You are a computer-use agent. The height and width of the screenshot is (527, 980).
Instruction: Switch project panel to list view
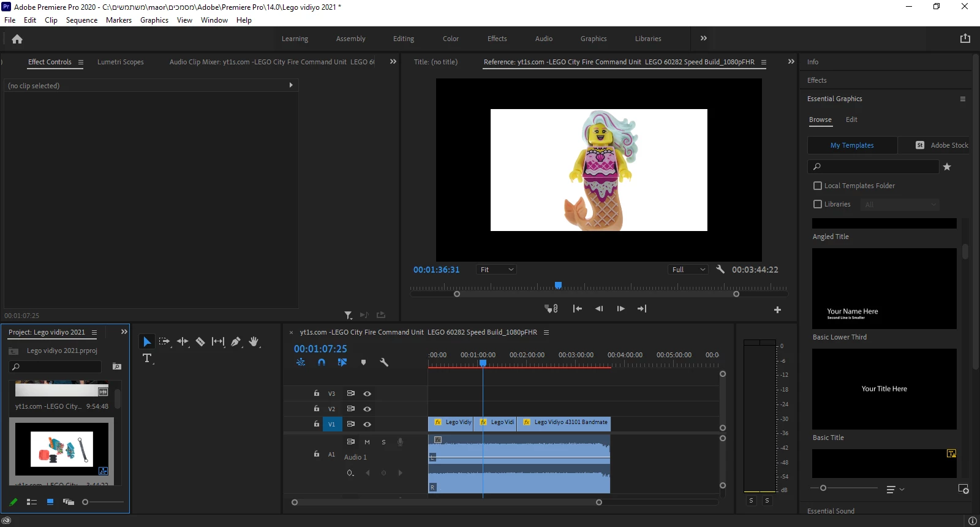click(32, 502)
